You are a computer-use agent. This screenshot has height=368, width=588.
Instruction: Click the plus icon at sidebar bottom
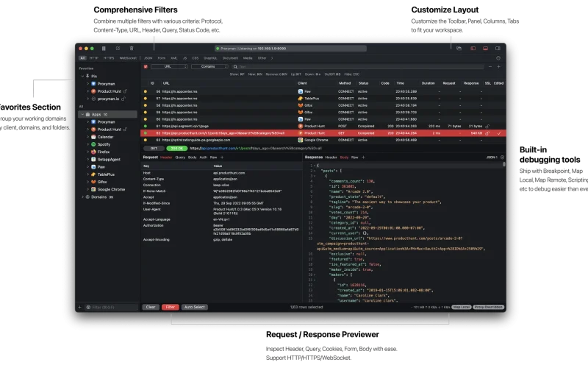(x=79, y=307)
